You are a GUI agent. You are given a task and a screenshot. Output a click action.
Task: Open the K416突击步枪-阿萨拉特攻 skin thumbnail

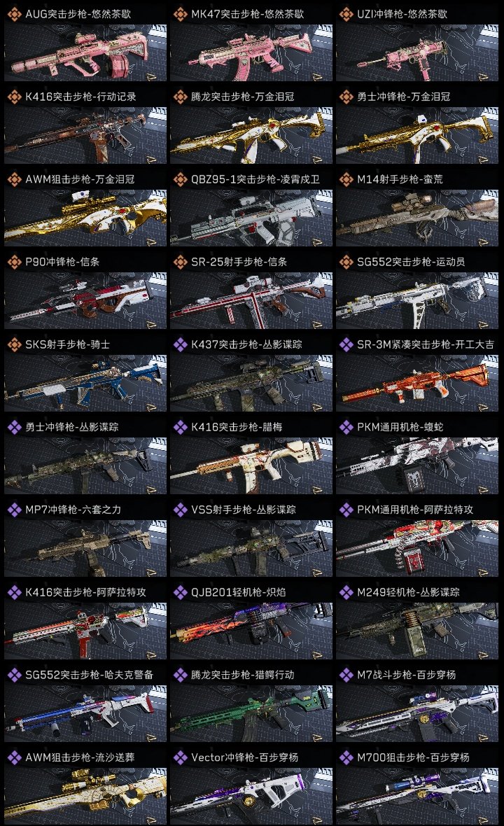[x=85, y=631]
